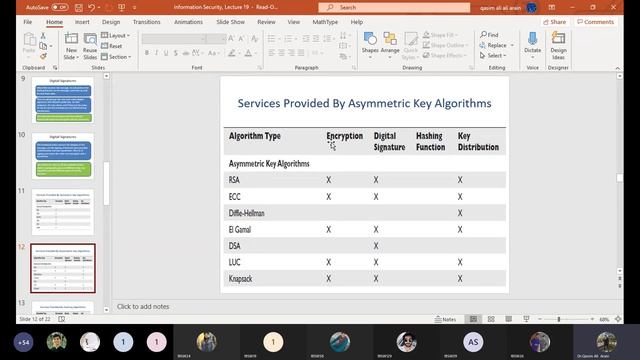
Task: Increase the font size
Action: 231,39
